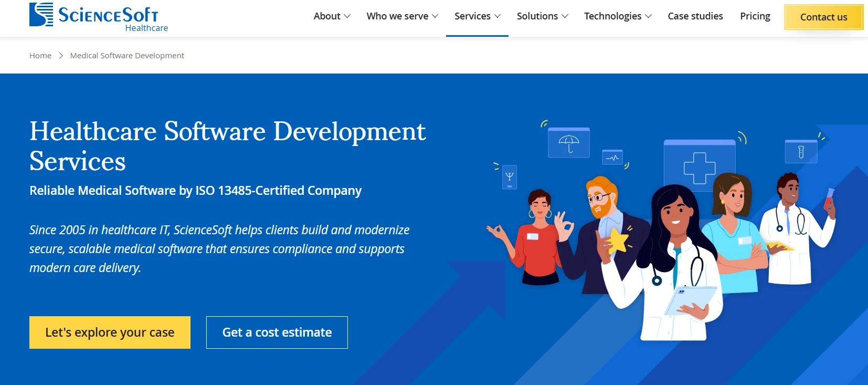
Task: Open the Case studies menu item
Action: pos(695,16)
